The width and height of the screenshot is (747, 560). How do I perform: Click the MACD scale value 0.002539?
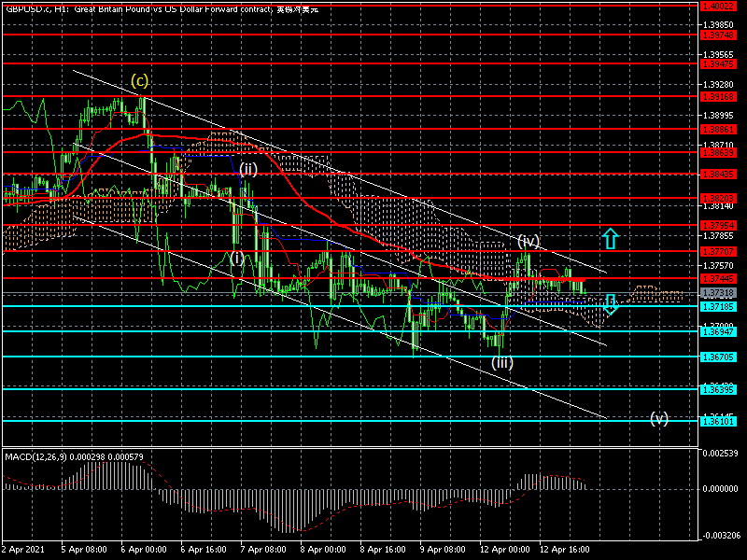coord(720,453)
